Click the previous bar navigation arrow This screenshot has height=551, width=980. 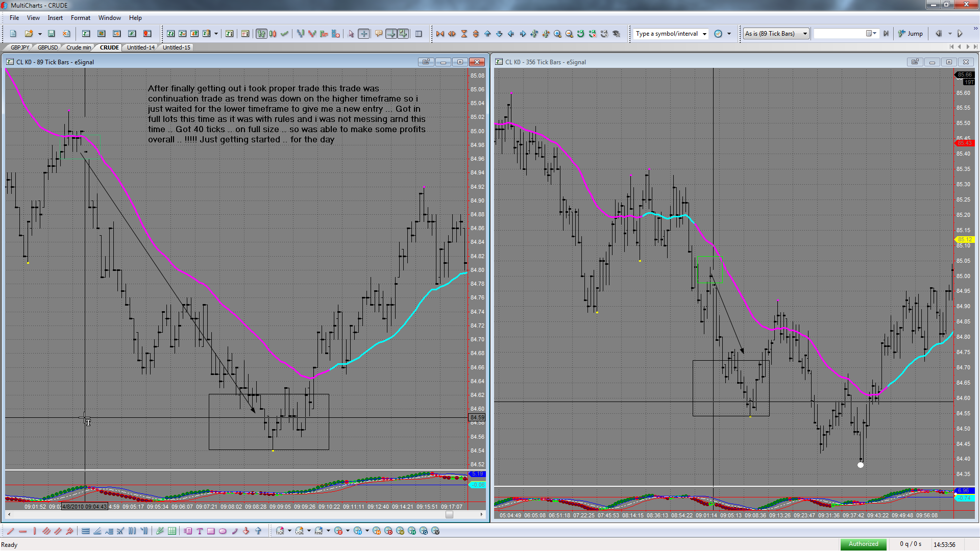[939, 34]
